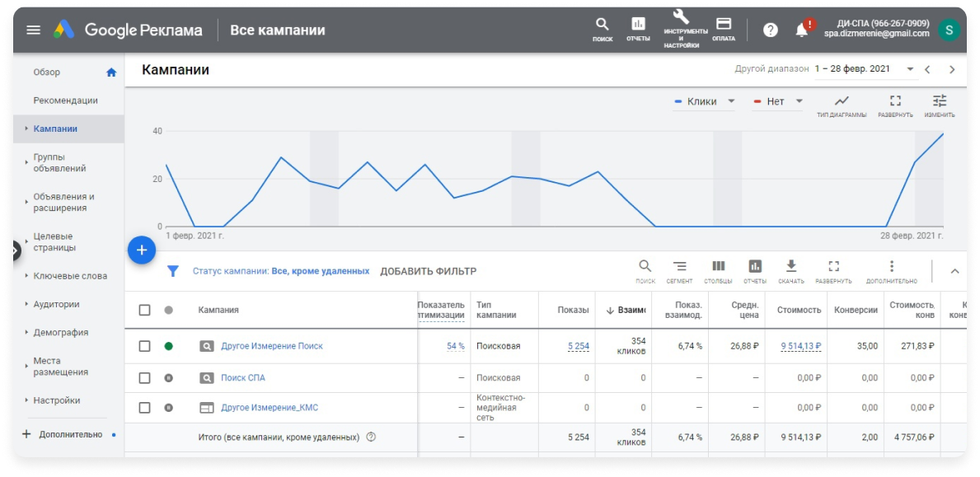Screen dimensions: 980x477
Task: Click the 54 % optimization score link
Action: point(456,346)
